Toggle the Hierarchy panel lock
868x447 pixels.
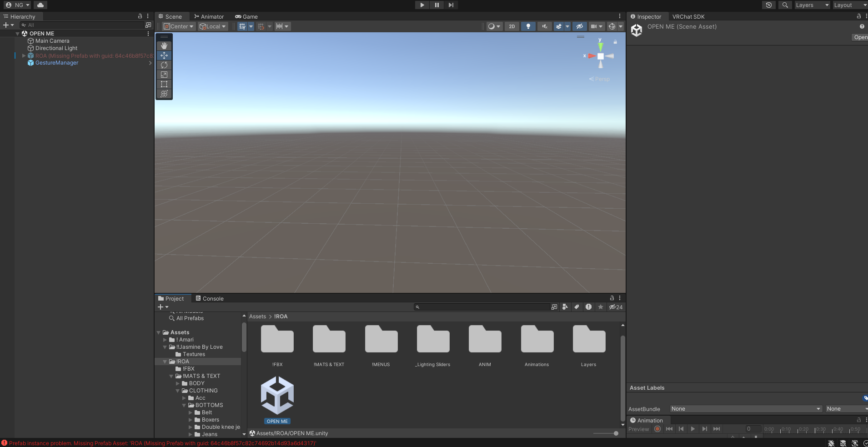click(140, 16)
